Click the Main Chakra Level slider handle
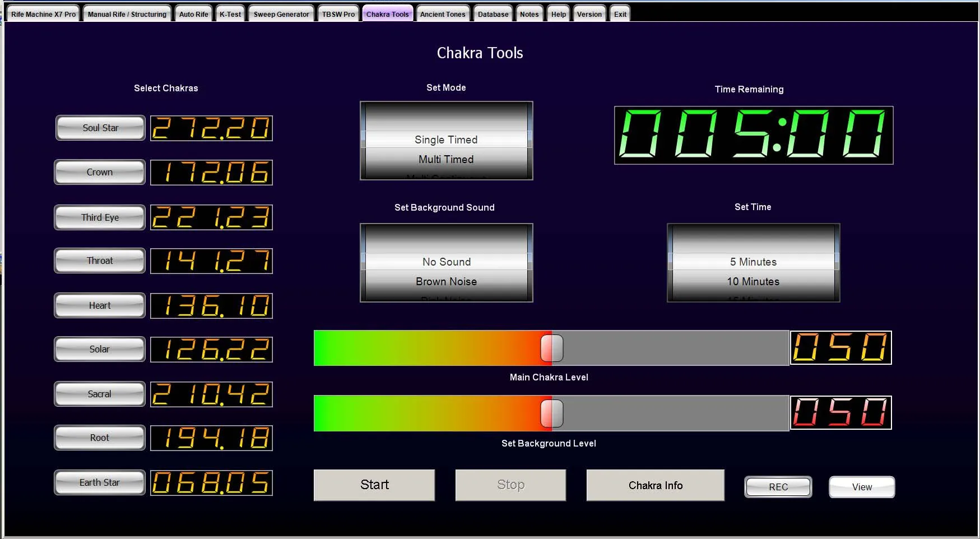The width and height of the screenshot is (980, 539). [x=551, y=348]
